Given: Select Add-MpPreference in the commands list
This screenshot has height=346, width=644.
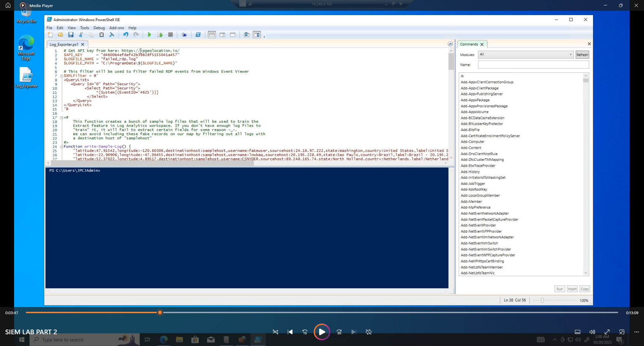Looking at the screenshot, I should tap(476, 208).
